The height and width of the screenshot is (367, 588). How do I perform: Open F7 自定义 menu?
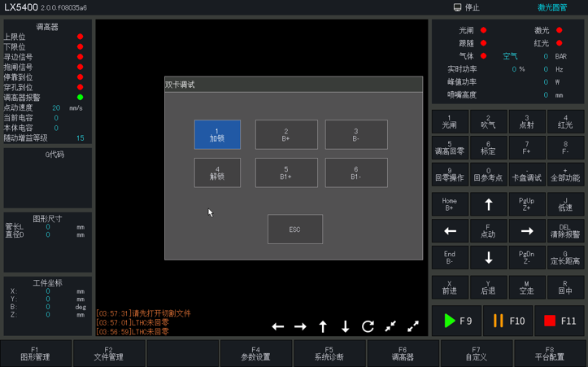point(477,353)
